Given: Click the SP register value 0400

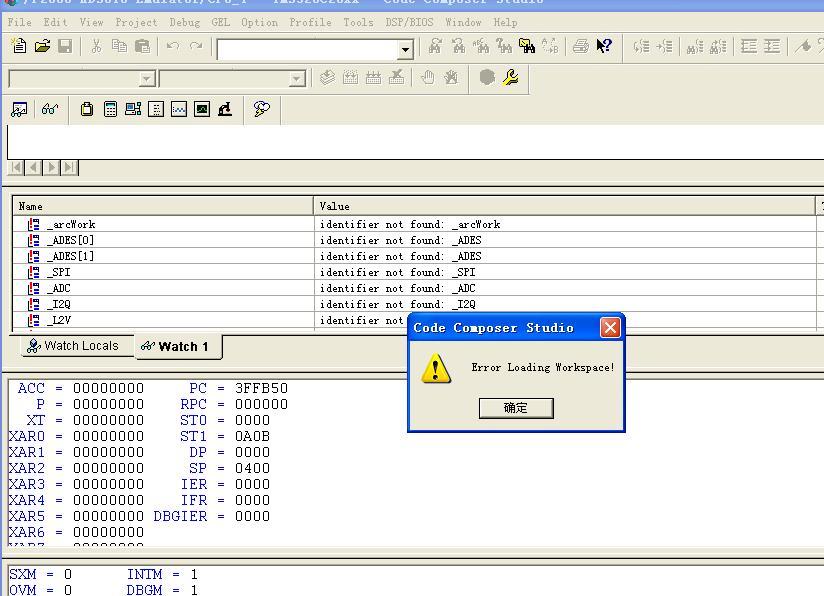Looking at the screenshot, I should pyautogui.click(x=252, y=468).
